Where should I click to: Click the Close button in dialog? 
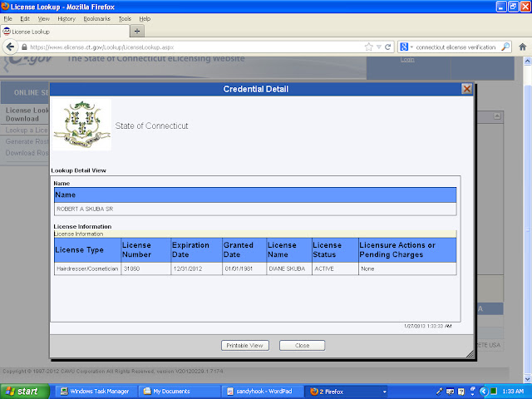[x=302, y=346]
